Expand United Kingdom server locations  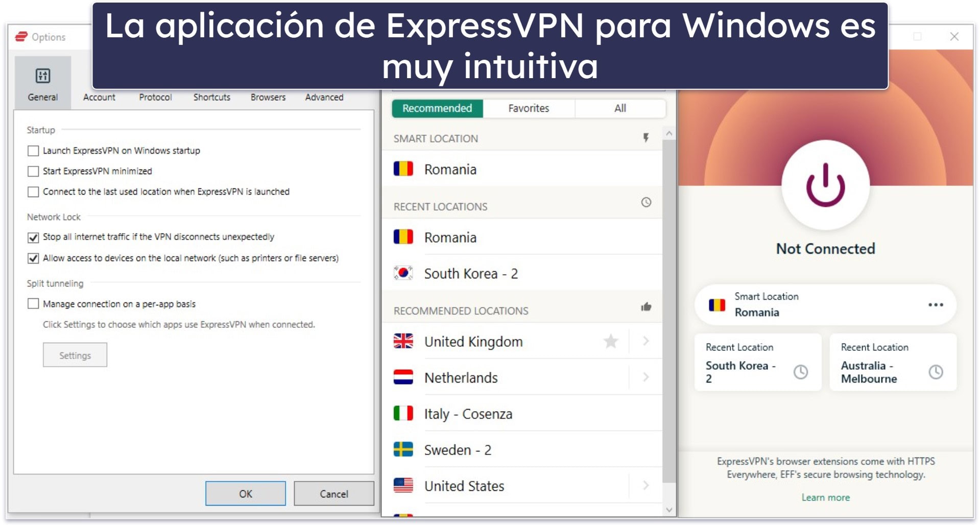[646, 341]
